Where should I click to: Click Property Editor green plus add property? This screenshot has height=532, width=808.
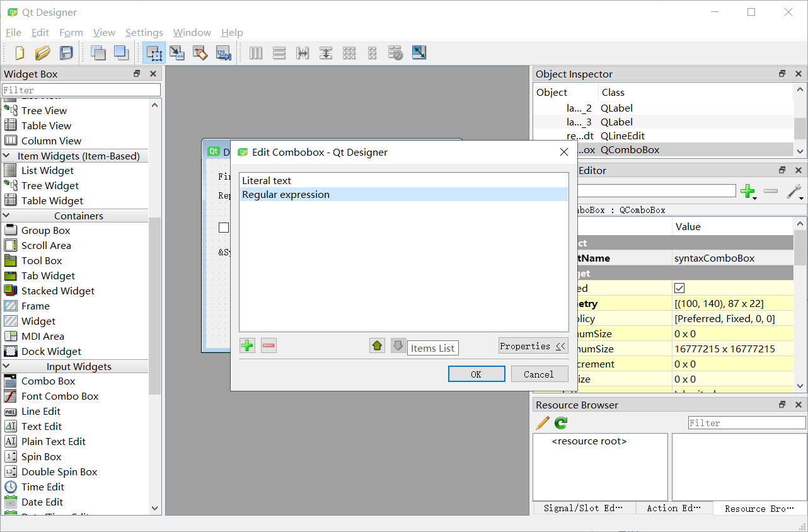tap(749, 192)
